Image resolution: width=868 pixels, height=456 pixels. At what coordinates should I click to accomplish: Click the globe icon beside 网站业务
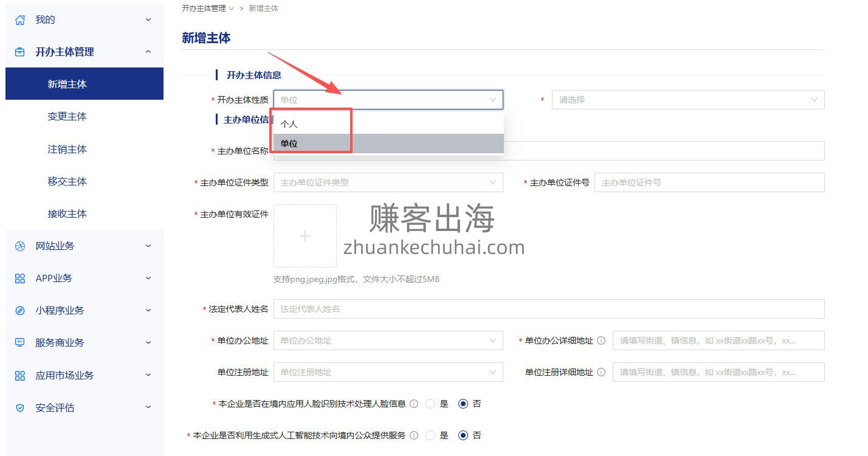click(20, 246)
